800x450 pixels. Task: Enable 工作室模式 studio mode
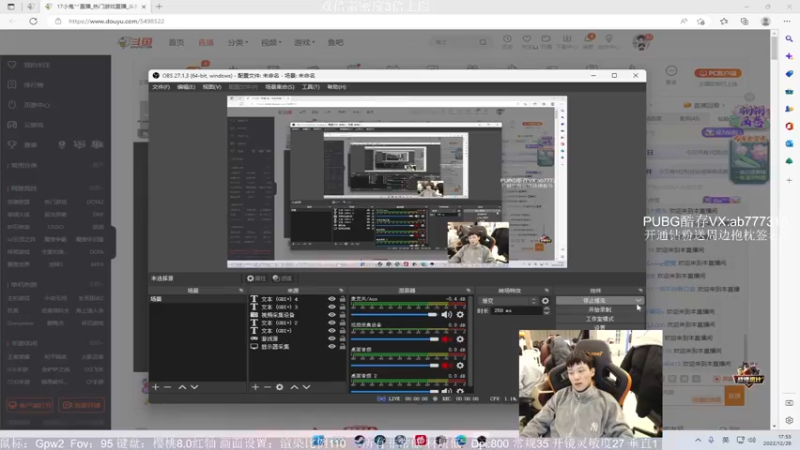click(599, 319)
